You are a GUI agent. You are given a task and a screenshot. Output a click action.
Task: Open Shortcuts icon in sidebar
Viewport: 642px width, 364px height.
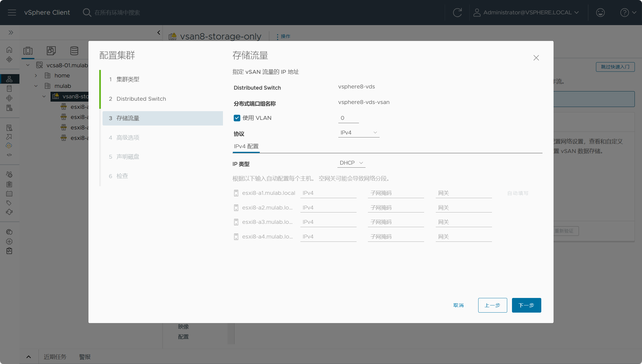click(9, 59)
